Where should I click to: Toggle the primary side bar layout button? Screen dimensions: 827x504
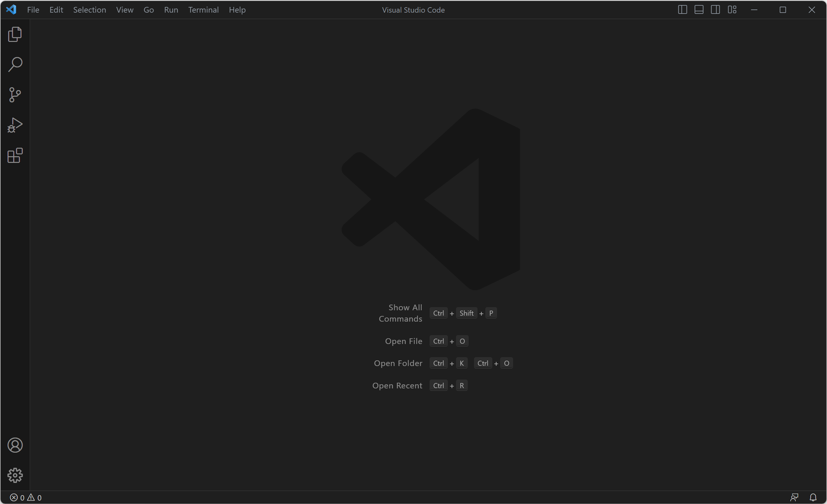pos(682,10)
